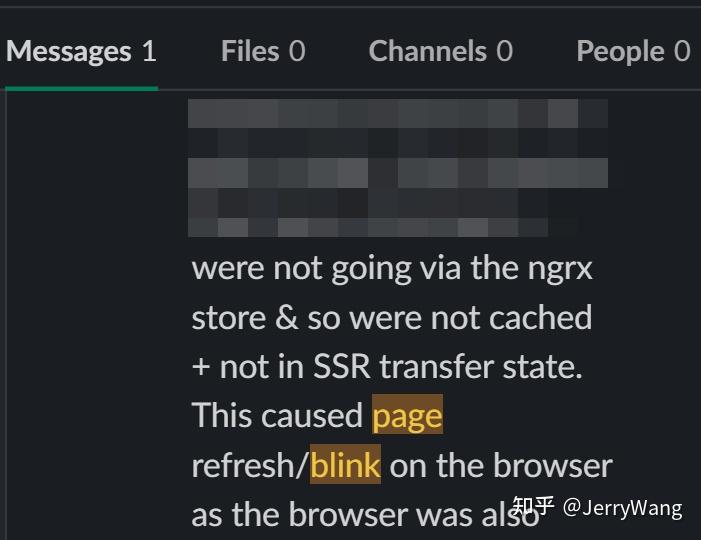Click the Channels result count 0
This screenshot has height=540, width=701.
(504, 51)
